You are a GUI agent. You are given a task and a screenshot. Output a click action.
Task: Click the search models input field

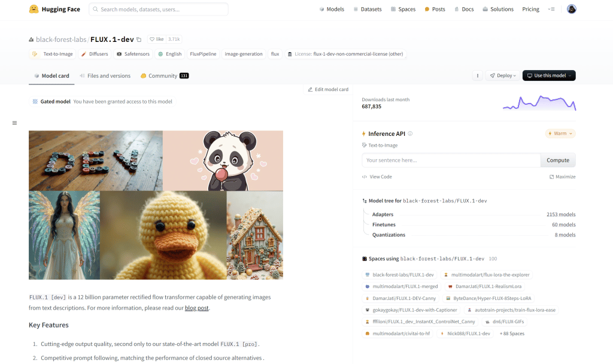click(x=158, y=9)
